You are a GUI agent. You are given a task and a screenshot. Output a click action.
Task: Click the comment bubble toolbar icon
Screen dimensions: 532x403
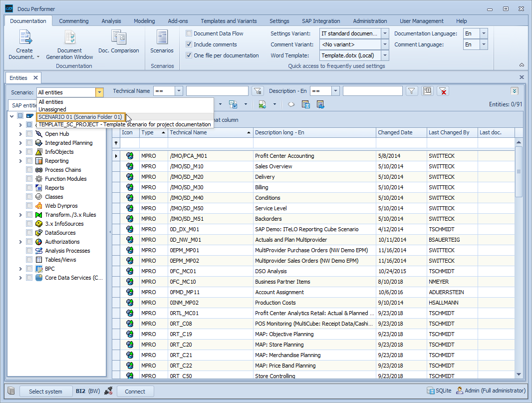click(x=291, y=104)
